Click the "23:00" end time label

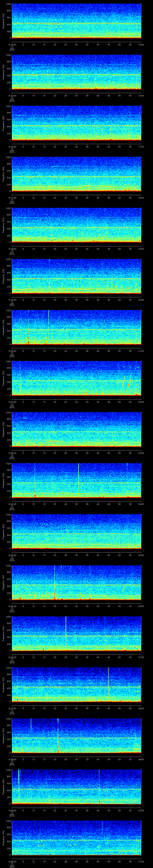[x=141, y=453]
